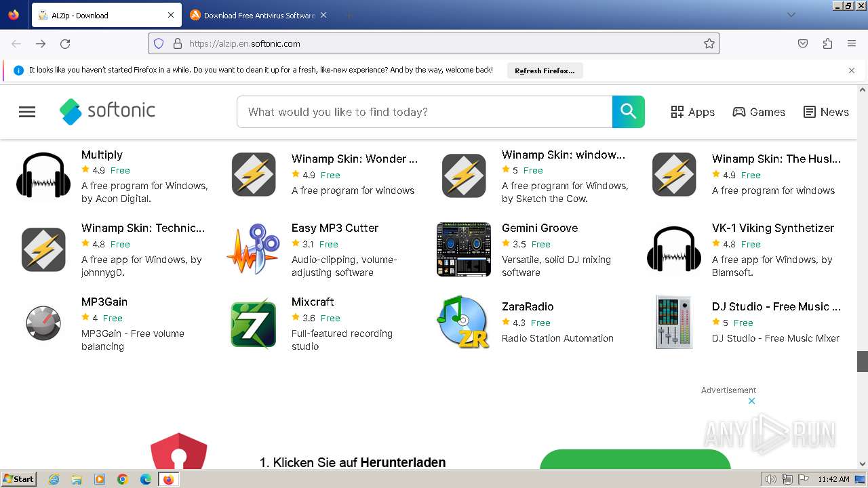
Task: Click the Softonic logo
Action: [107, 111]
